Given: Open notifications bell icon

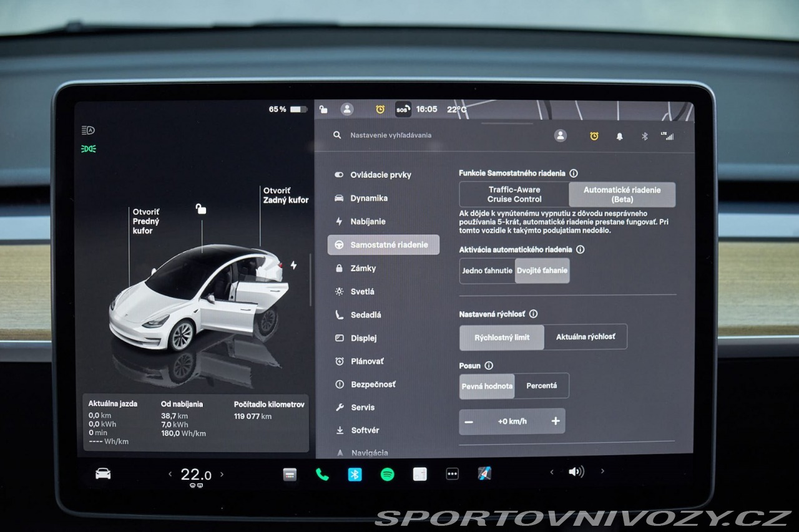Looking at the screenshot, I should coord(619,136).
